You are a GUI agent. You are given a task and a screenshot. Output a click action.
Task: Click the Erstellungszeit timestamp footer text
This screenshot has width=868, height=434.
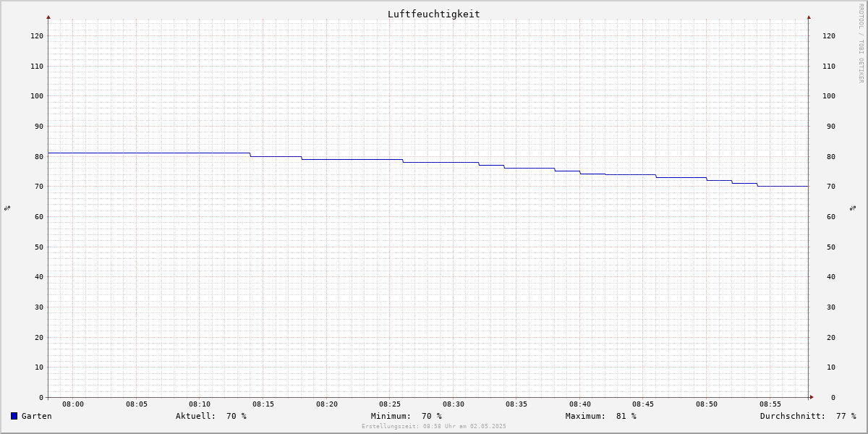pos(434,426)
